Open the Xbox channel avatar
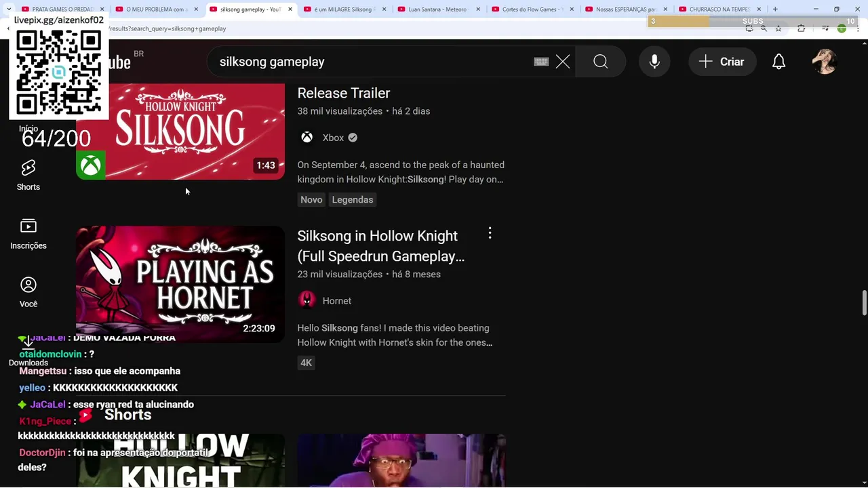This screenshot has width=868, height=488. [x=307, y=138]
